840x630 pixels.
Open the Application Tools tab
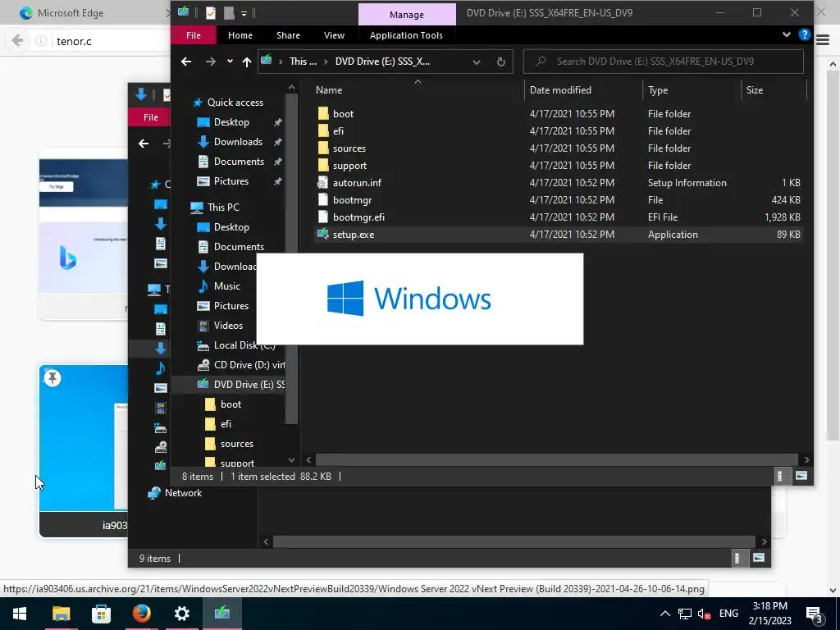tap(406, 35)
